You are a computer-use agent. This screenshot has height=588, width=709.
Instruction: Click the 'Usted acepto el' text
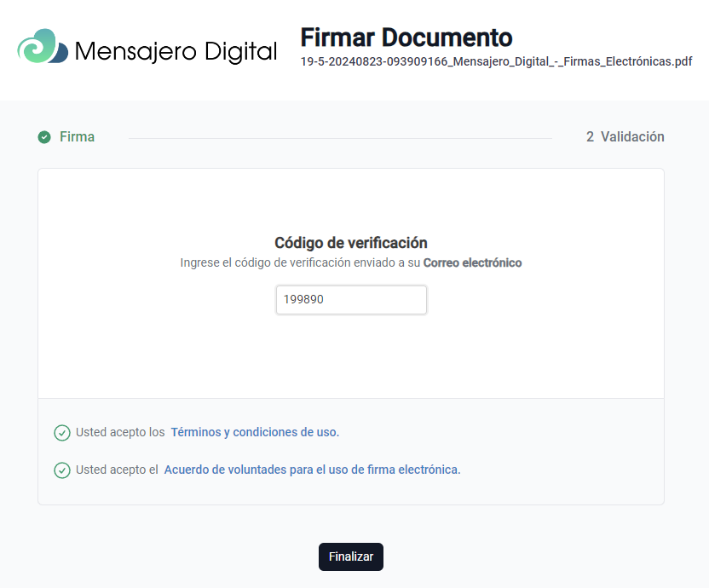tap(117, 470)
